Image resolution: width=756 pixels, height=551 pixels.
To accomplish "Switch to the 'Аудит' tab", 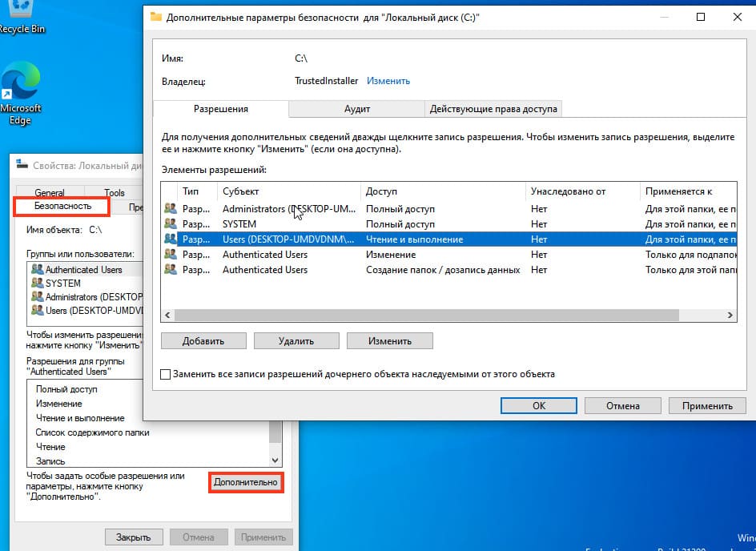I will click(x=356, y=109).
